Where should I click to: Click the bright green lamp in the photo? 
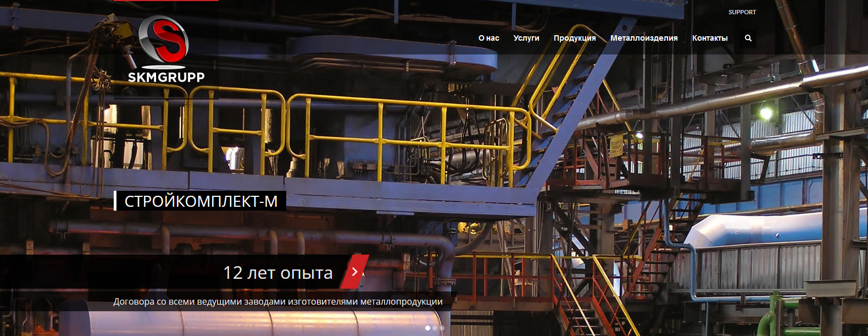point(765,113)
